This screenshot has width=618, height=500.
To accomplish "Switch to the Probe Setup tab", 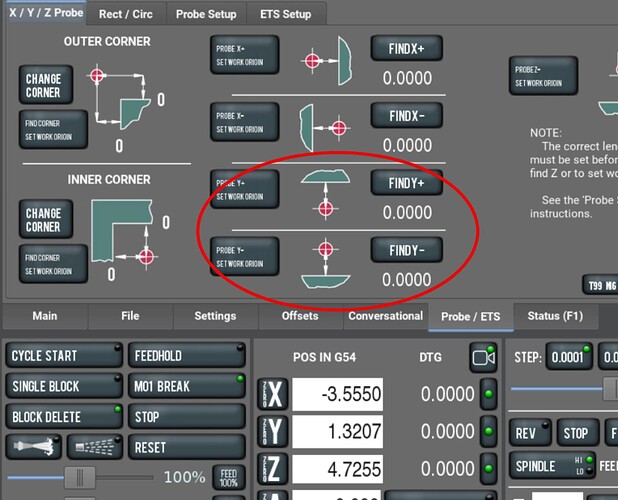I will click(x=206, y=14).
